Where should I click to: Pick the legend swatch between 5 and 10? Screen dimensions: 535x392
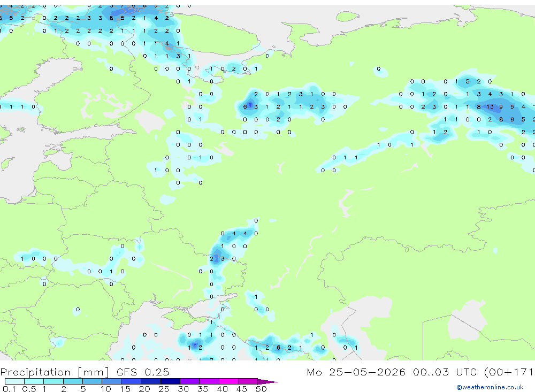(x=92, y=381)
